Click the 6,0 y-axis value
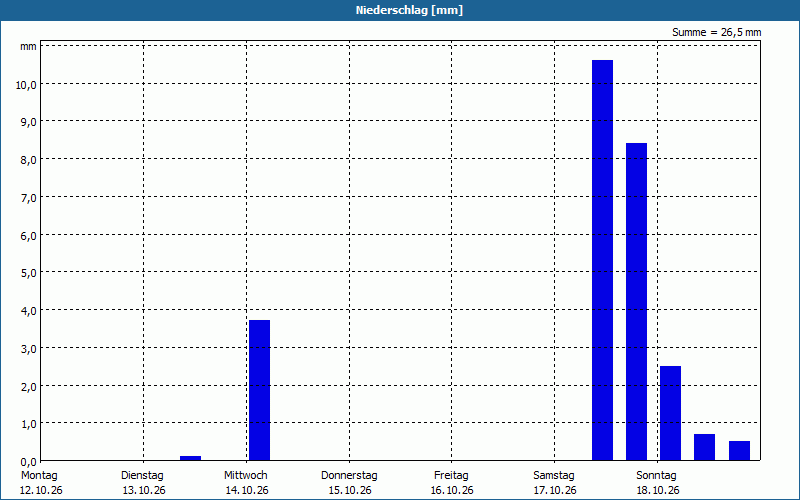This screenshot has width=800, height=500. pos(28,235)
